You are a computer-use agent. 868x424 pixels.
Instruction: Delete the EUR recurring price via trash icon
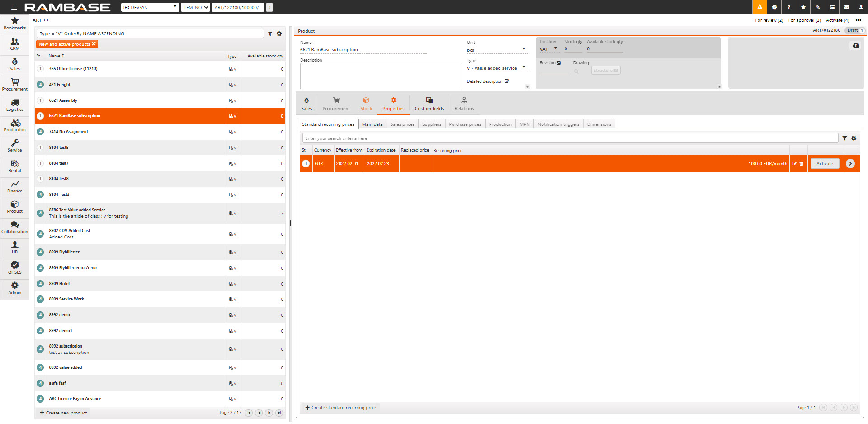(x=802, y=164)
